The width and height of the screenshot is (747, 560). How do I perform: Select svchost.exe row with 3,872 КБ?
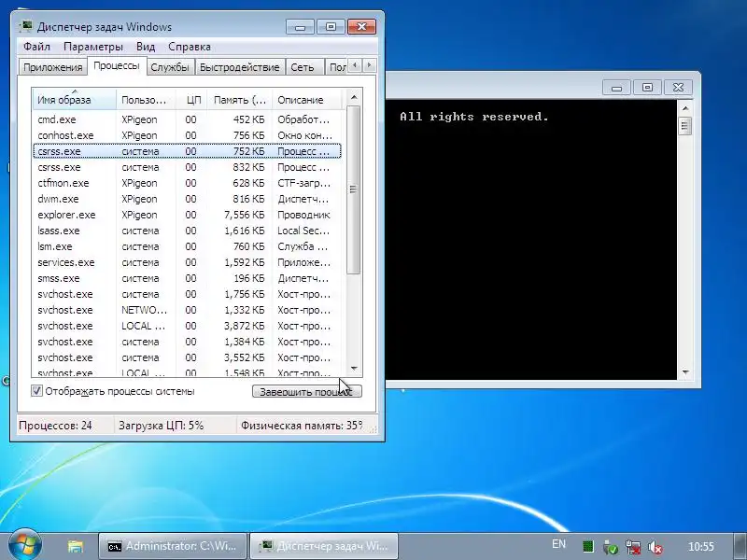pos(188,326)
